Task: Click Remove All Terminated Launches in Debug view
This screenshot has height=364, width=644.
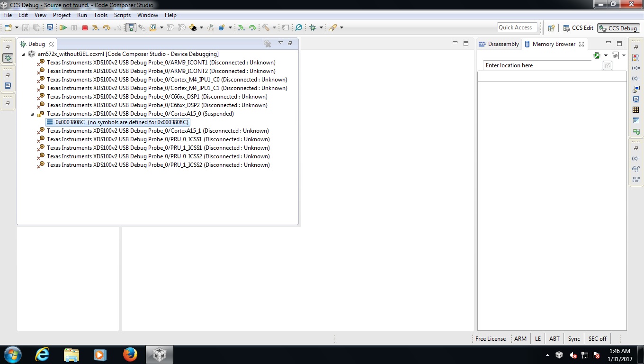Action: (268, 44)
